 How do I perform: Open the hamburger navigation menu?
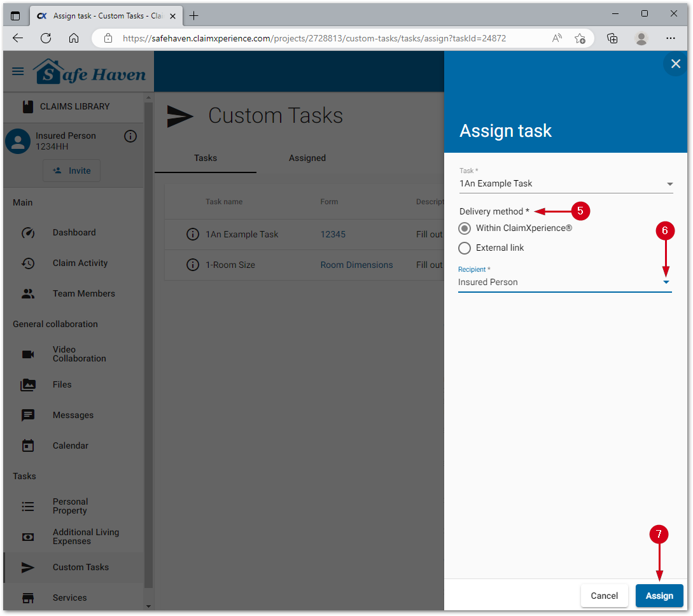(18, 71)
